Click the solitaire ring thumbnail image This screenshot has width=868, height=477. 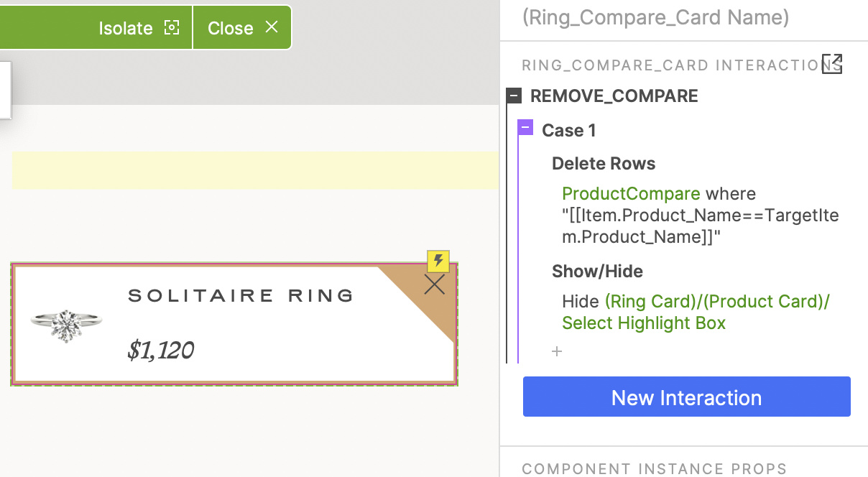66,325
